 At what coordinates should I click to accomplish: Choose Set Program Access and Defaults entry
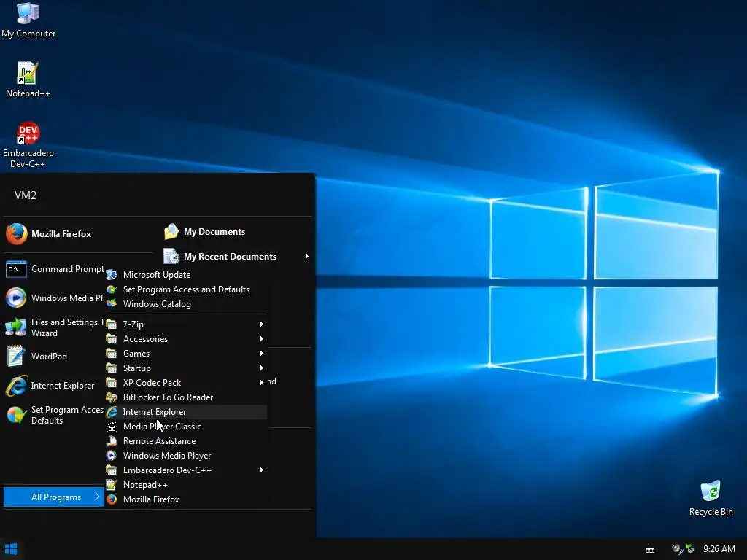(186, 289)
